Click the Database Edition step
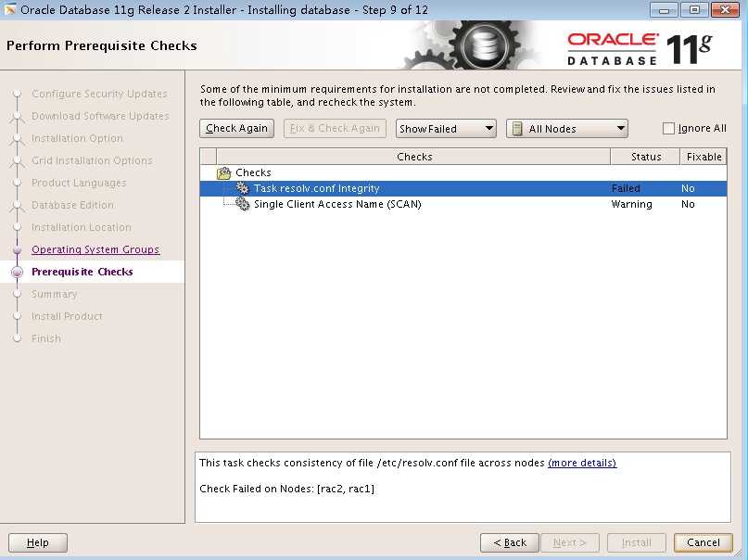This screenshot has width=748, height=560. tap(72, 205)
